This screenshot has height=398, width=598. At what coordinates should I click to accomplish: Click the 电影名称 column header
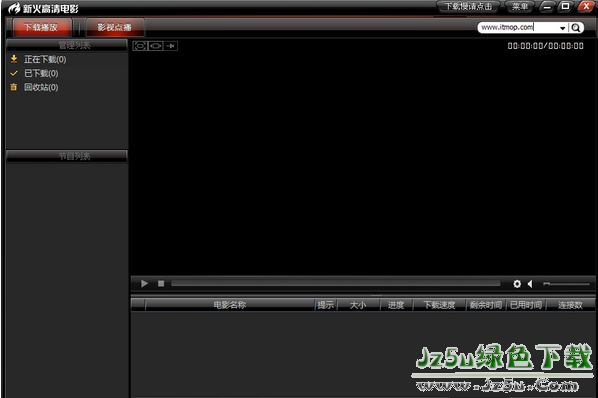(x=230, y=305)
